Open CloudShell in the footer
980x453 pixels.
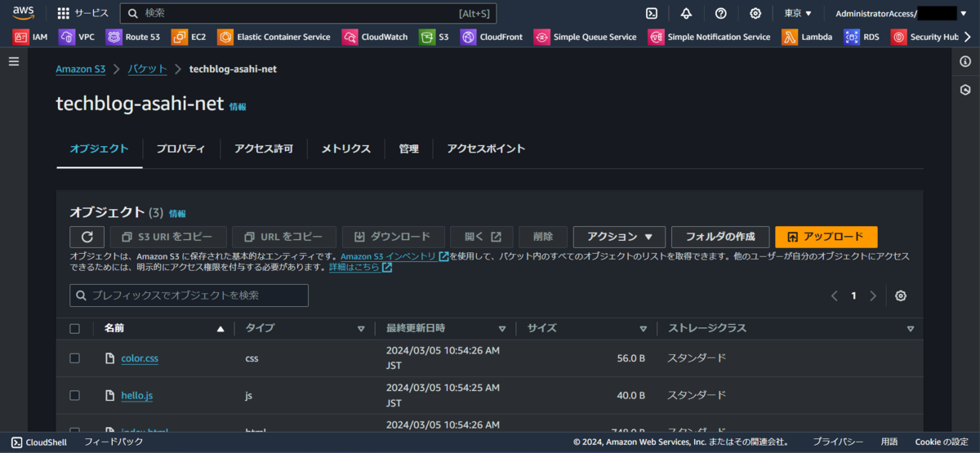[x=41, y=442]
